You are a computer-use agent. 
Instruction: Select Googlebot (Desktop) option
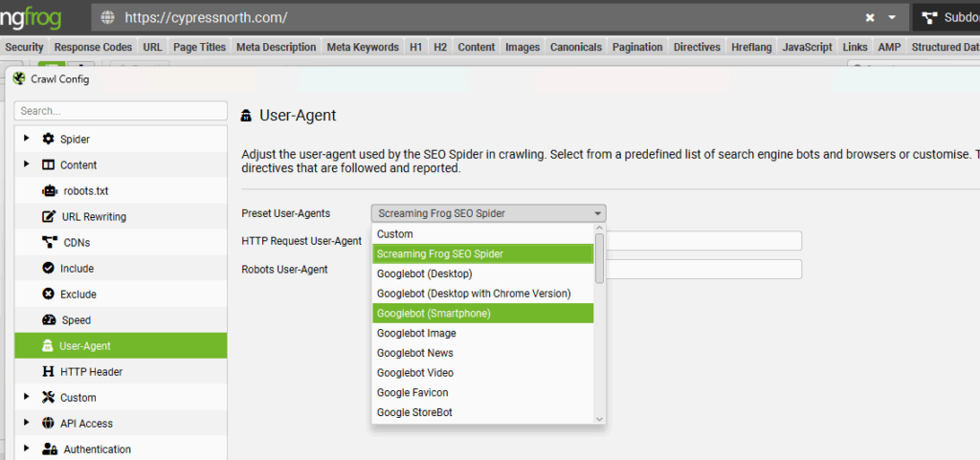(x=482, y=274)
